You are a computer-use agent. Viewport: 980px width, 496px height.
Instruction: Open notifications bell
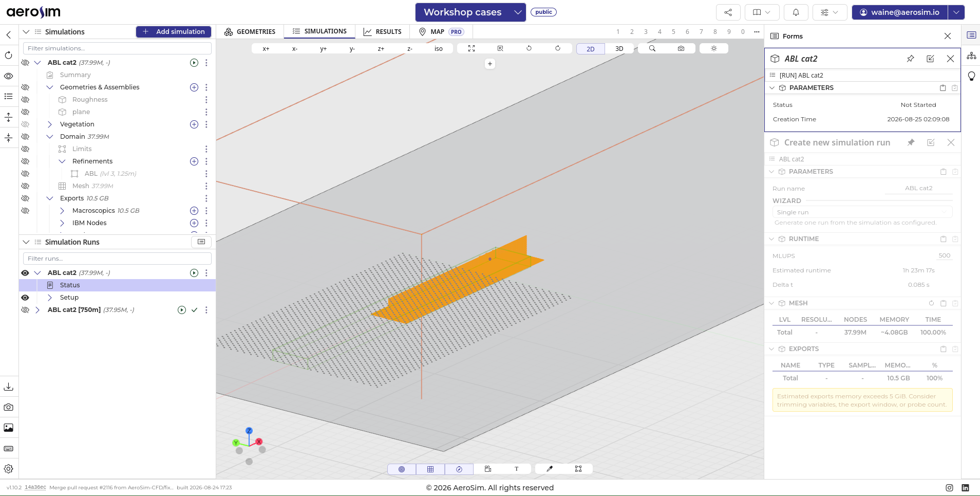[796, 12]
